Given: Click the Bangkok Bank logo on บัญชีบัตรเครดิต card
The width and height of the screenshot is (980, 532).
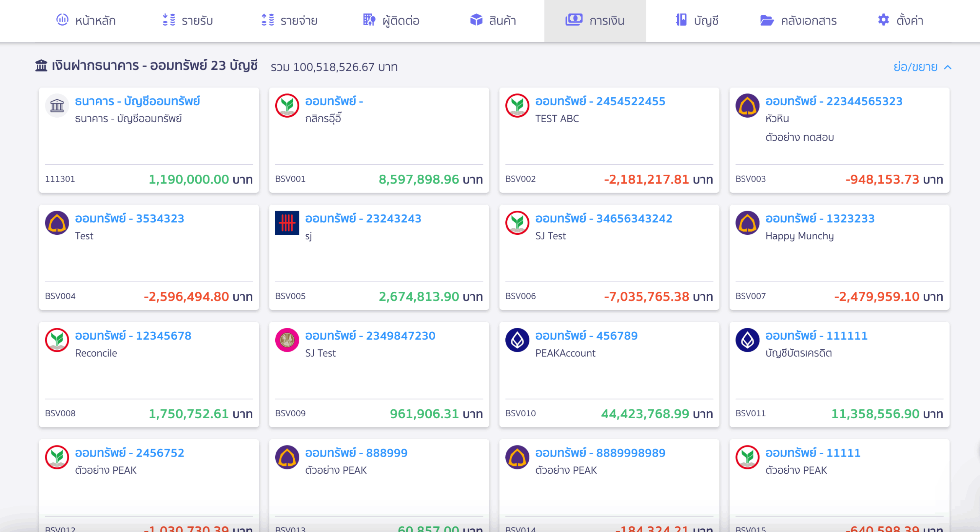Looking at the screenshot, I should coord(747,340).
